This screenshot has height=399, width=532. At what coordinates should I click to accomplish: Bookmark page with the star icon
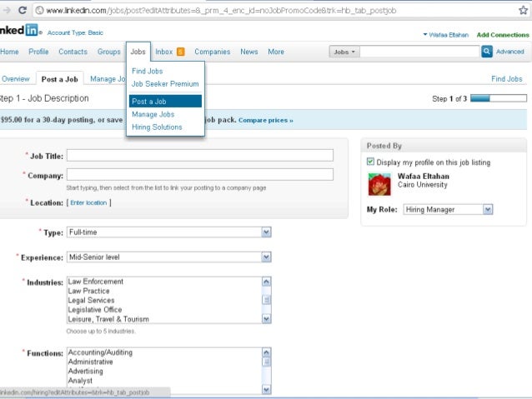[x=523, y=10]
